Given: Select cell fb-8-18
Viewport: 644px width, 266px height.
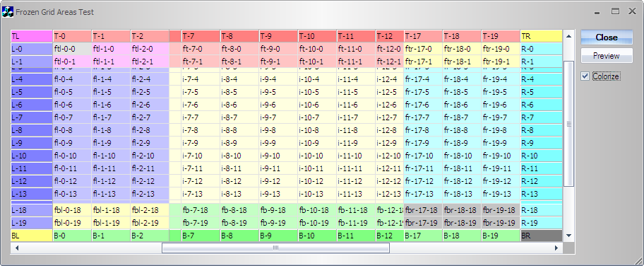Looking at the screenshot, I should (240, 210).
